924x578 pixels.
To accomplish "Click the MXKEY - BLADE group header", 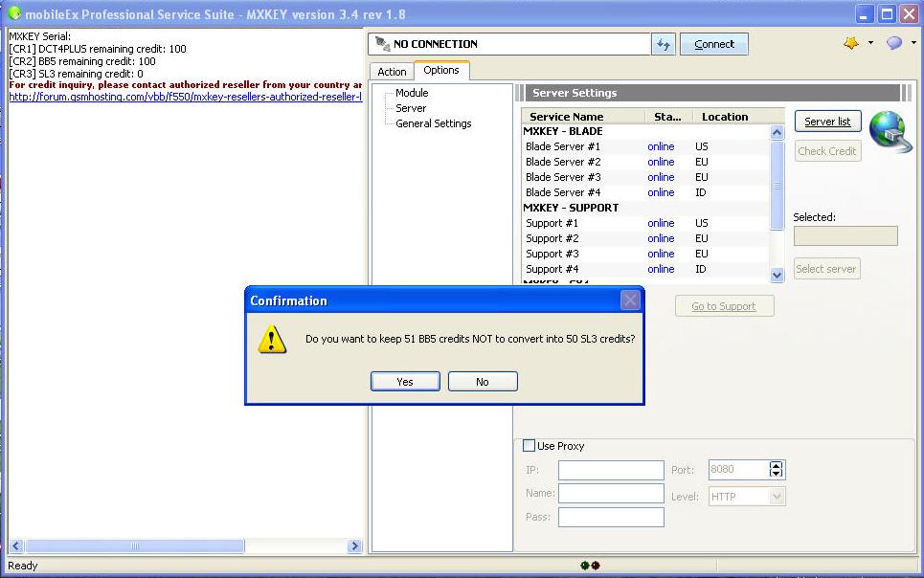I will pos(563,131).
